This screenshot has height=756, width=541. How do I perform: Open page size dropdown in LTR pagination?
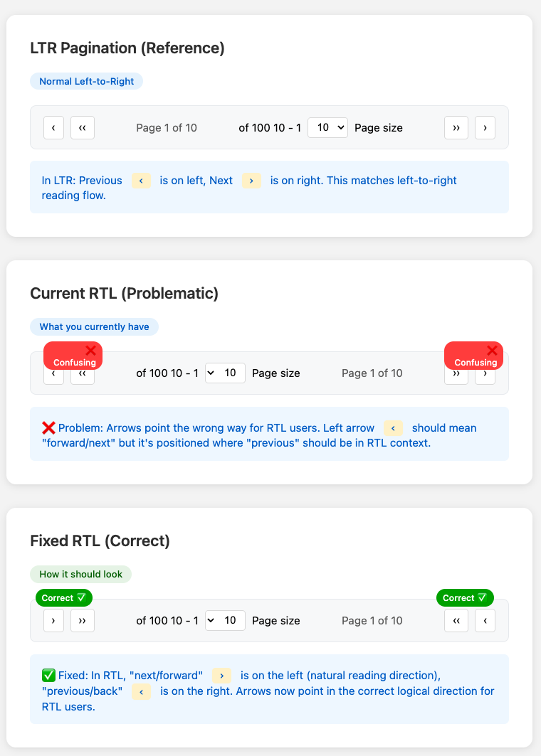(x=327, y=128)
